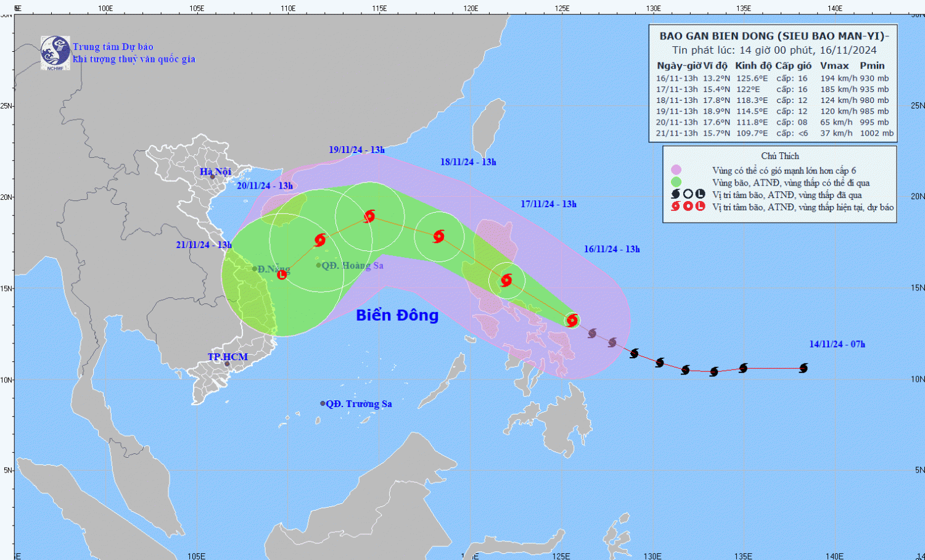Image resolution: width=925 pixels, height=560 pixels.
Task: Select the 17/11 forecast storm center icon
Action: (x=506, y=281)
